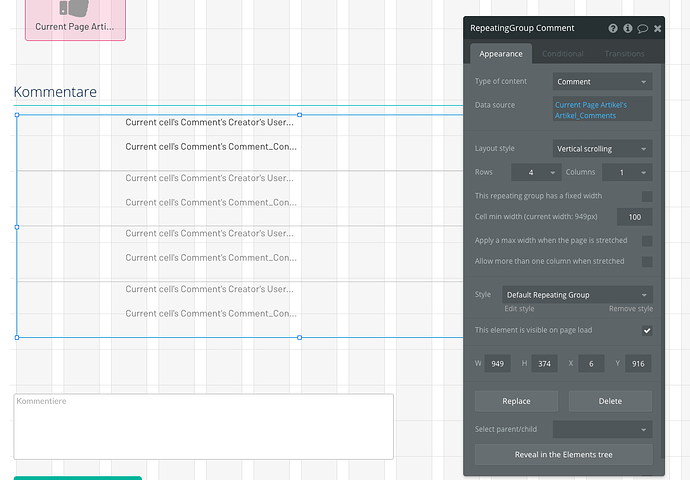Edit the Data source expression
This screenshot has width=690, height=480.
click(x=602, y=110)
